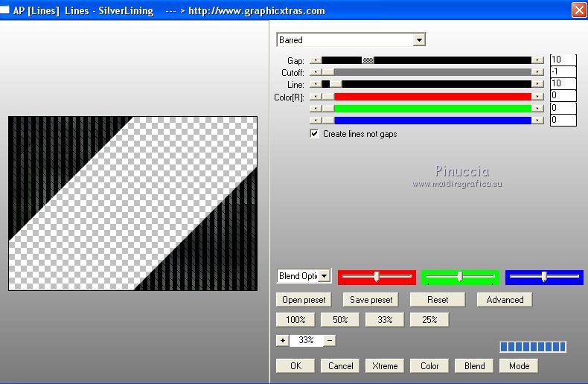The image size is (588, 384).
Task: Click the Save preset button
Action: [x=371, y=300]
